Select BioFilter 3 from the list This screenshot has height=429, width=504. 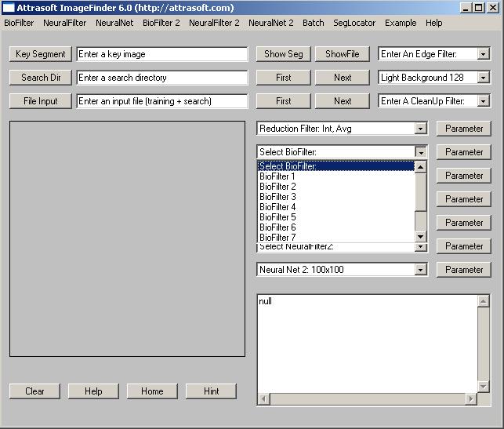[277, 197]
